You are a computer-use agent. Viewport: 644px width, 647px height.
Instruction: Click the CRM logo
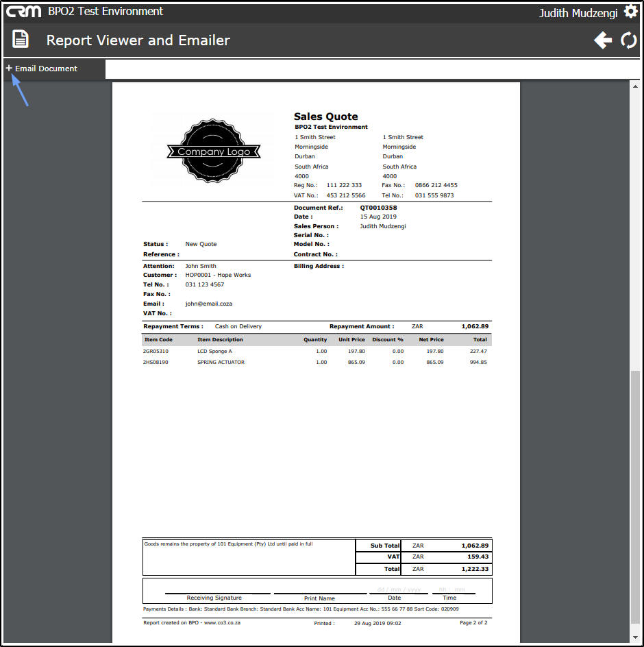[23, 12]
